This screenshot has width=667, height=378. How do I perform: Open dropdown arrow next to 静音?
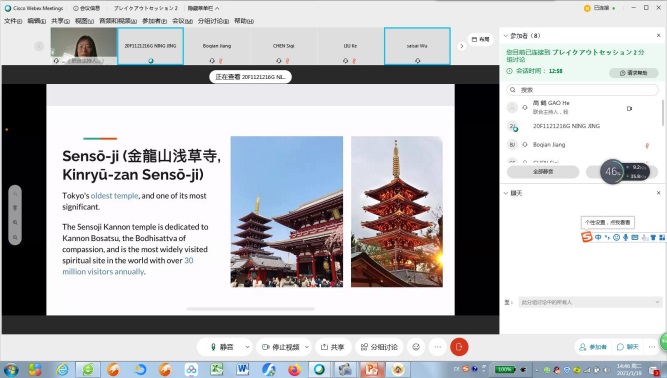(x=247, y=347)
